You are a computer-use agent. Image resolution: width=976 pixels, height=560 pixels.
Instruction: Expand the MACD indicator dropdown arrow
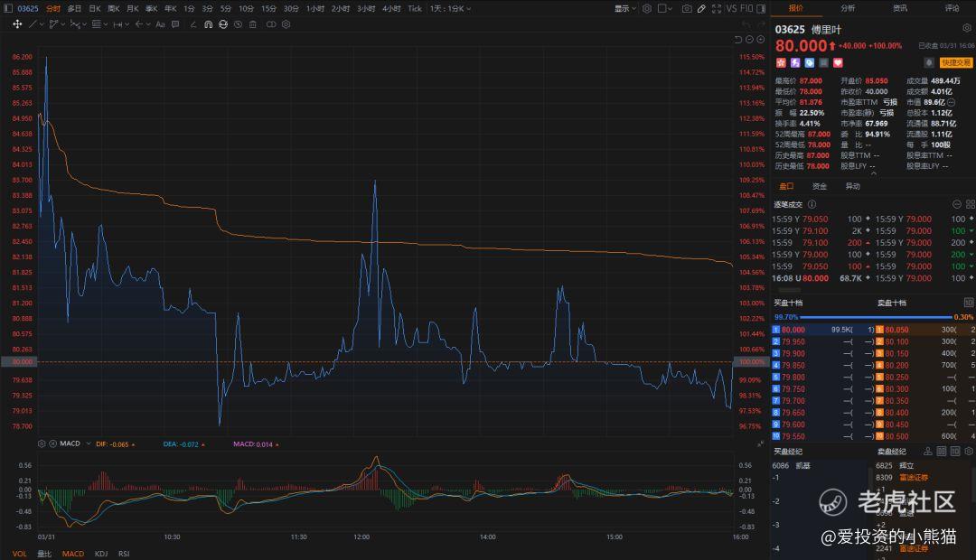(87, 443)
